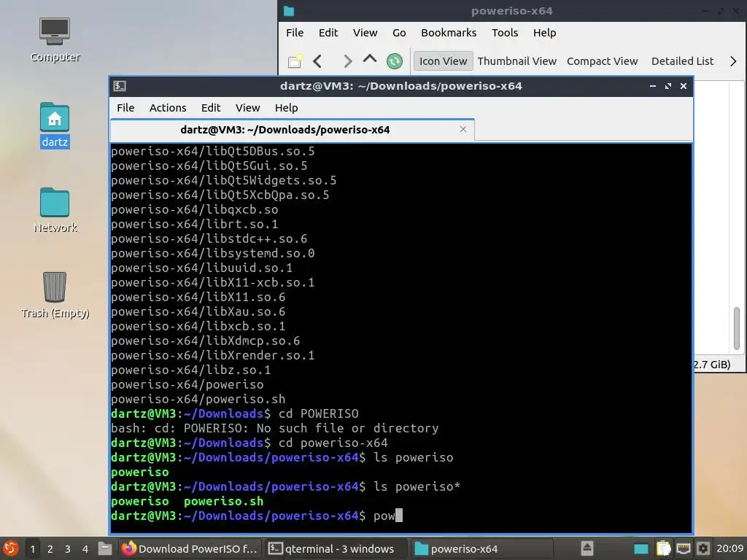This screenshot has width=747, height=560.
Task: Activate the Download PowerISO Firefox taskbar button
Action: click(189, 548)
